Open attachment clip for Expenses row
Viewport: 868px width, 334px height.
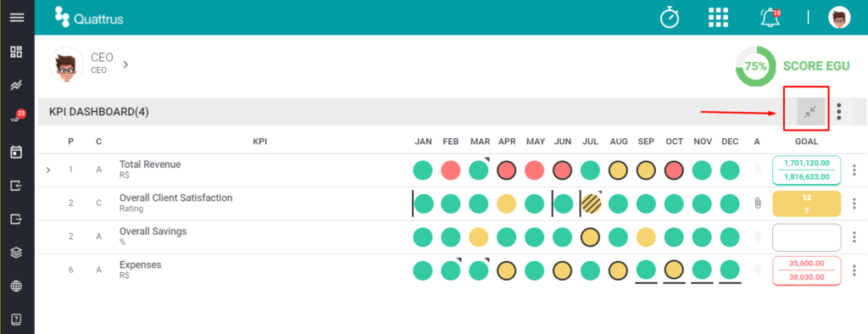(757, 270)
